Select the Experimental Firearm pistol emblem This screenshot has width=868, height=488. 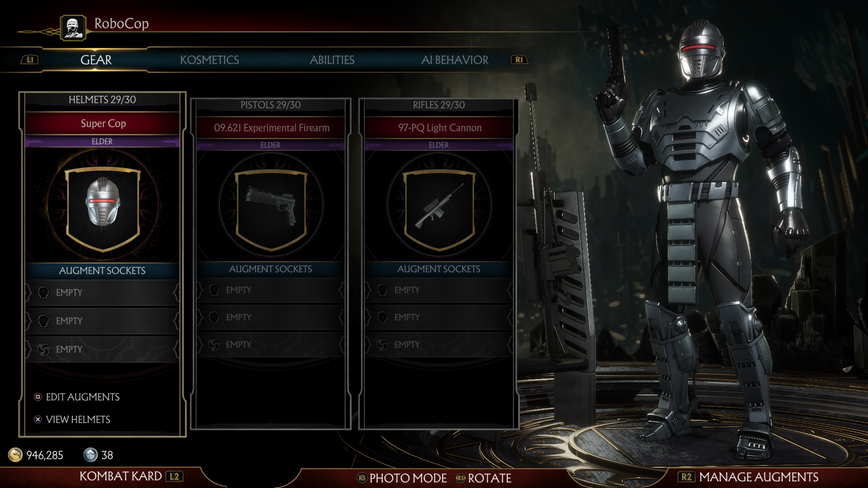[271, 209]
